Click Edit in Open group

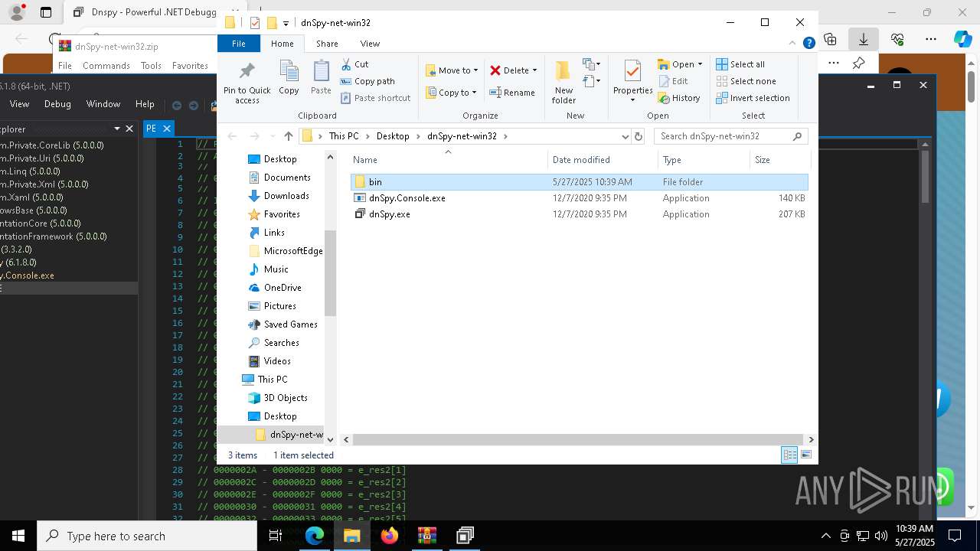point(672,81)
